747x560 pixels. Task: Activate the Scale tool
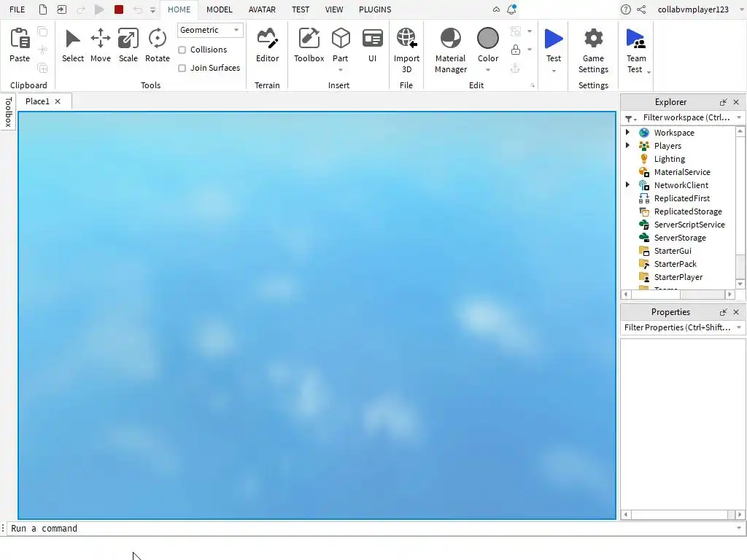128,44
